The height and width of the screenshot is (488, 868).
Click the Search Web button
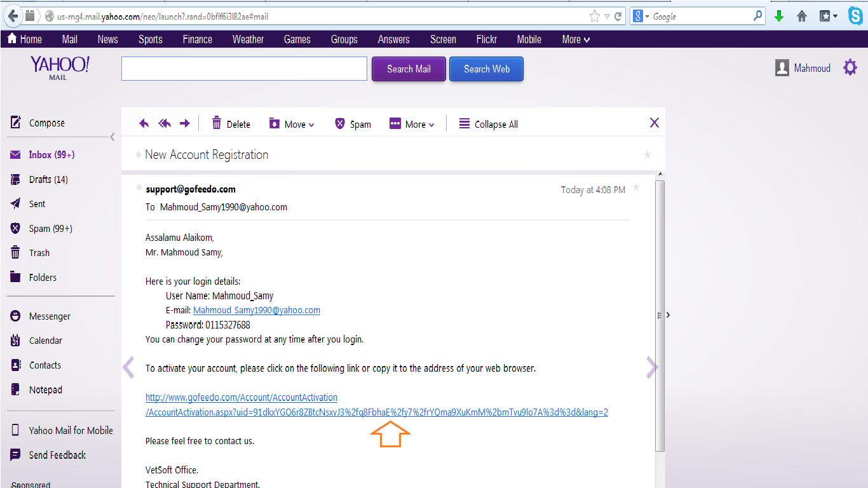pos(487,69)
